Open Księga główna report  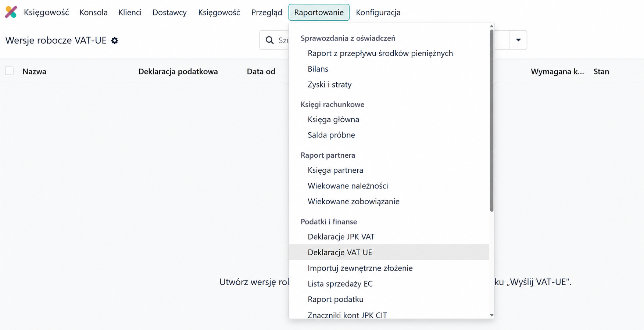pyautogui.click(x=389, y=119)
